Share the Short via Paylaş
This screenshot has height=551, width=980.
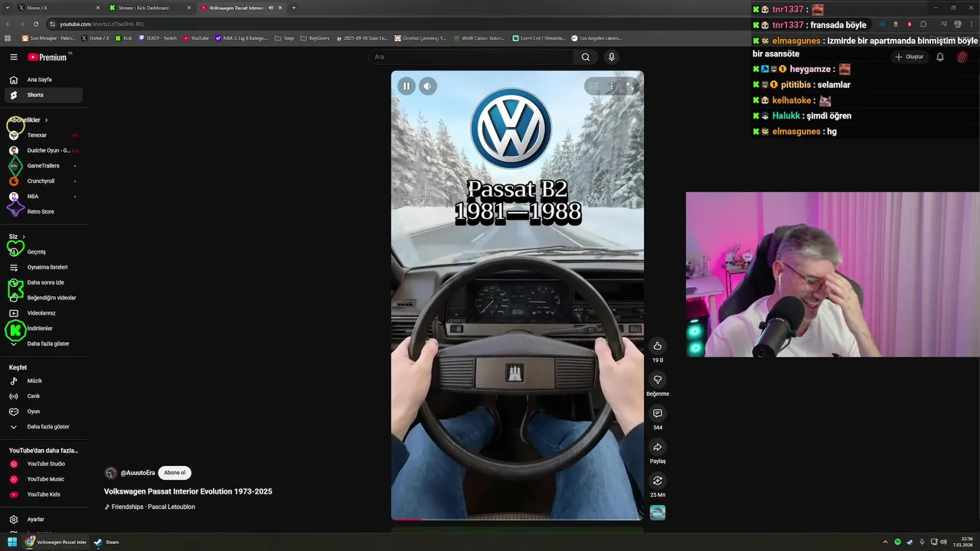tap(657, 447)
